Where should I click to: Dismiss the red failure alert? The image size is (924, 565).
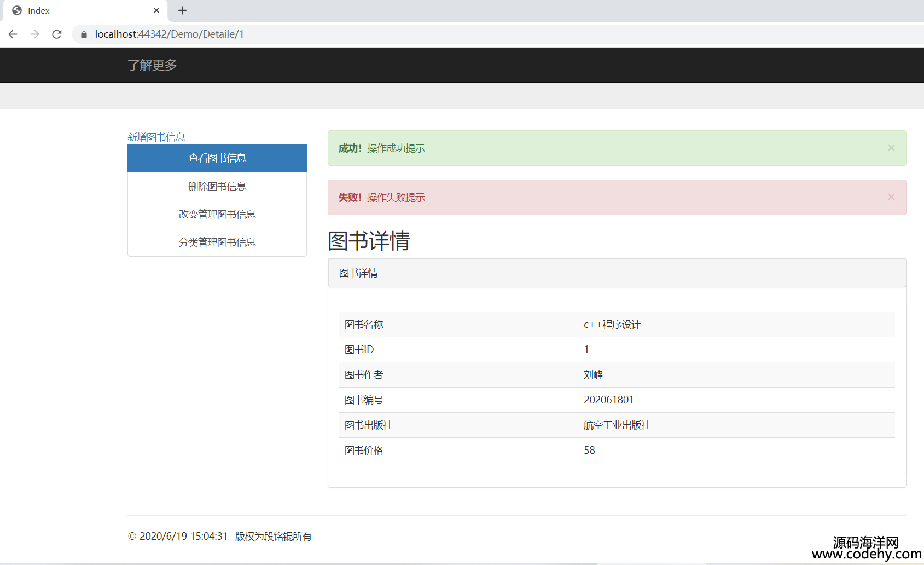click(x=891, y=197)
